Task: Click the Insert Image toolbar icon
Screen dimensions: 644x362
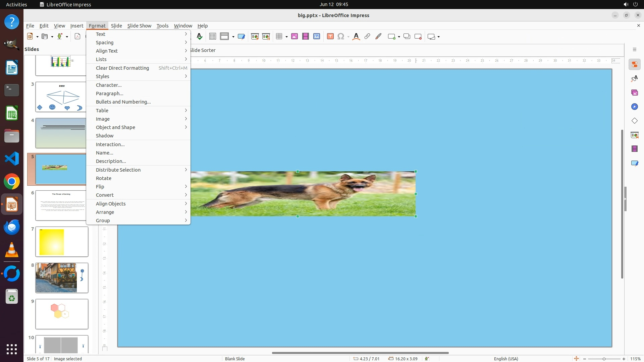Action: coord(294,37)
